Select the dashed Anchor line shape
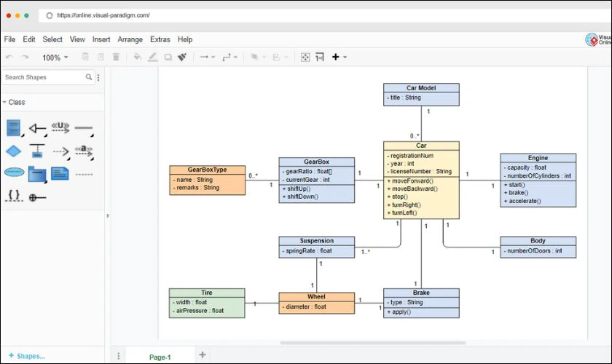The width and height of the screenshot is (612, 364). pyautogui.click(x=84, y=175)
